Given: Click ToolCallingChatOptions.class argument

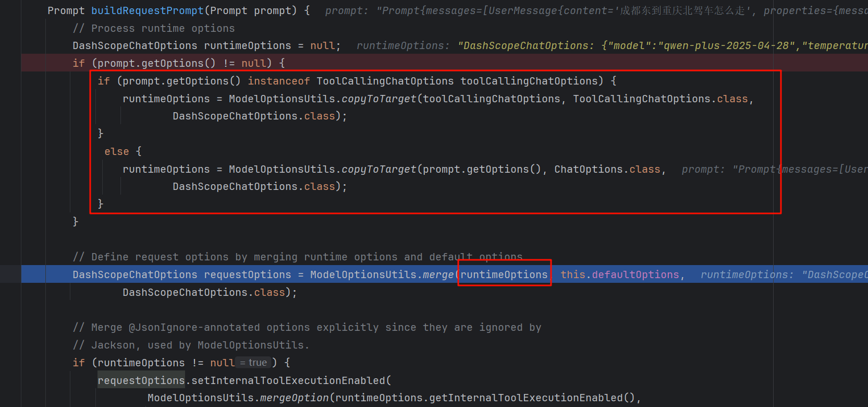Looking at the screenshot, I should point(661,99).
